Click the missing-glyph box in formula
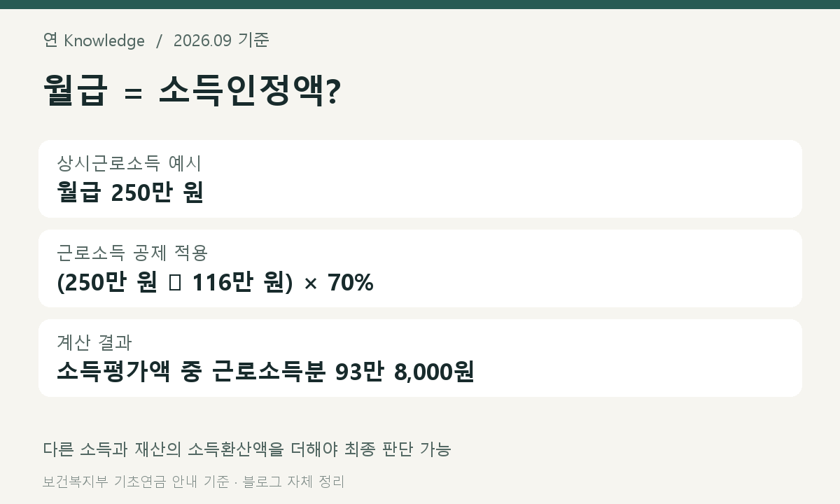The width and height of the screenshot is (840, 504). coord(176,283)
